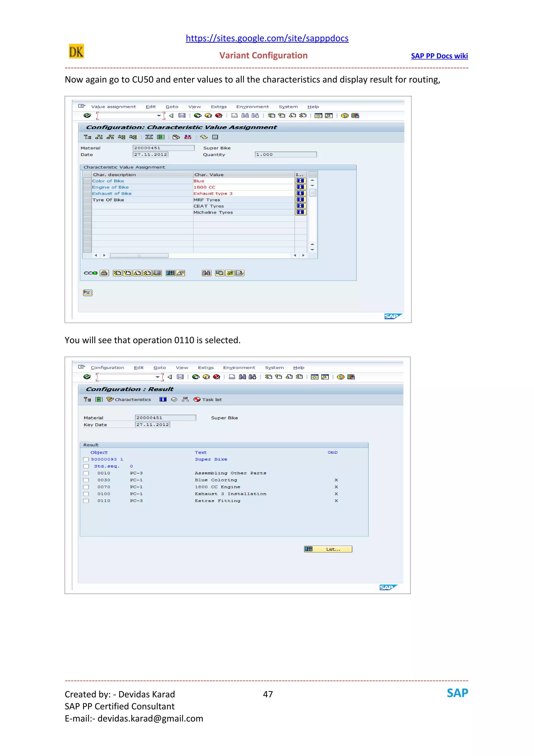Screen dimensions: 534x756
Task: Open Extras menu in Result screen
Action: [x=206, y=368]
